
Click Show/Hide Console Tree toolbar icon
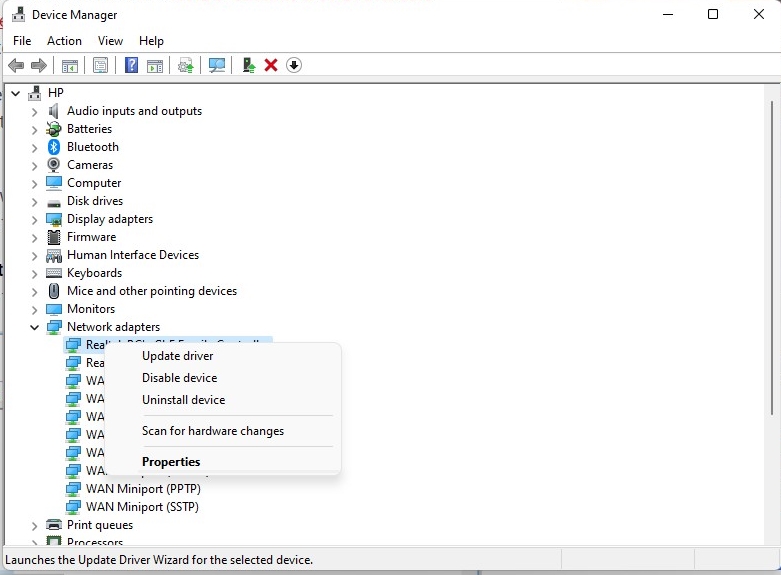tap(70, 65)
